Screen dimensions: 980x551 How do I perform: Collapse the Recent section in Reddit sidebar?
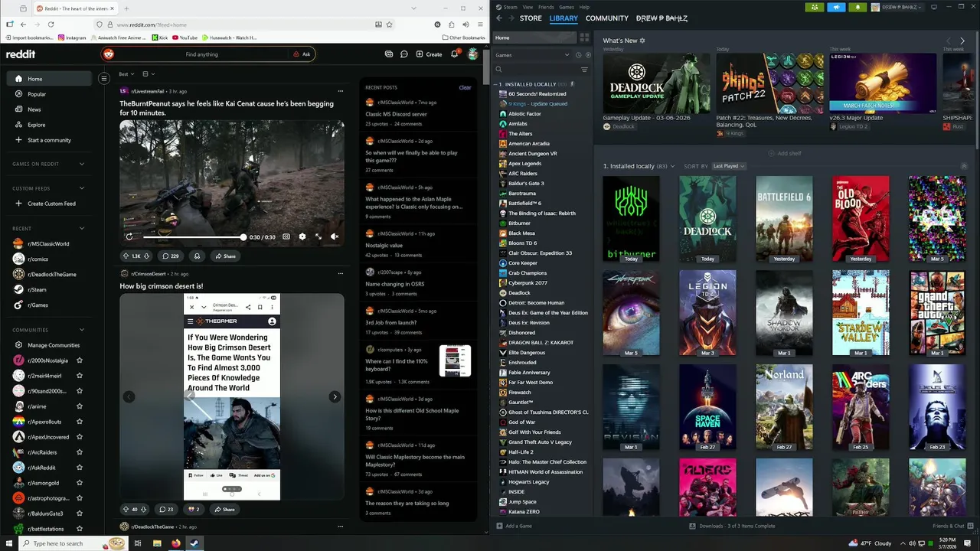click(82, 228)
